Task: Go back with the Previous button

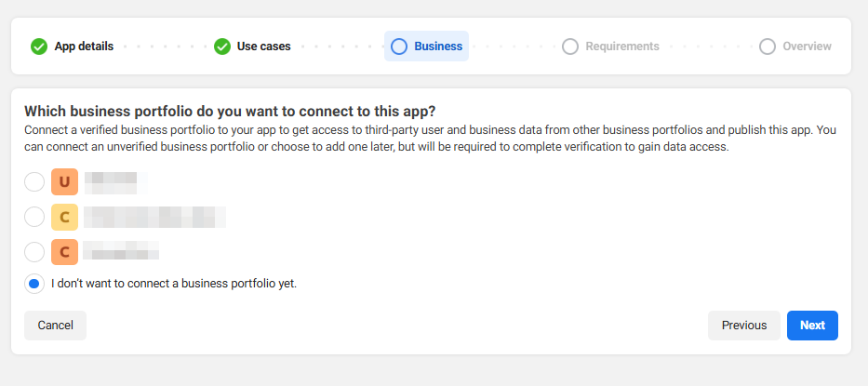Action: point(744,326)
